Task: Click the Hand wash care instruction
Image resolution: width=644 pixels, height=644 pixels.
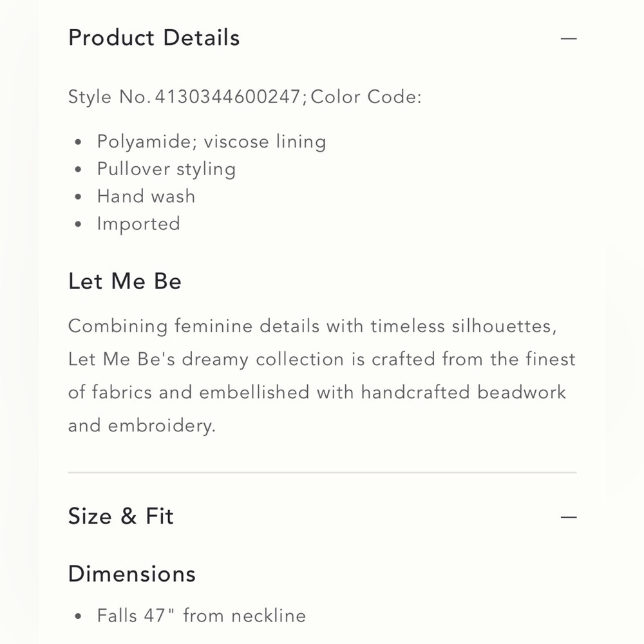Action: [146, 196]
